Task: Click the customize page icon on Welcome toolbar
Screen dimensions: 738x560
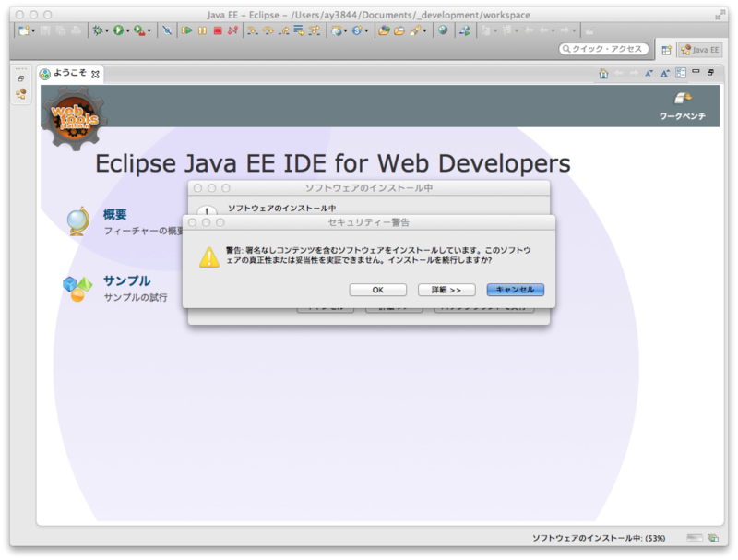Action: 680,73
